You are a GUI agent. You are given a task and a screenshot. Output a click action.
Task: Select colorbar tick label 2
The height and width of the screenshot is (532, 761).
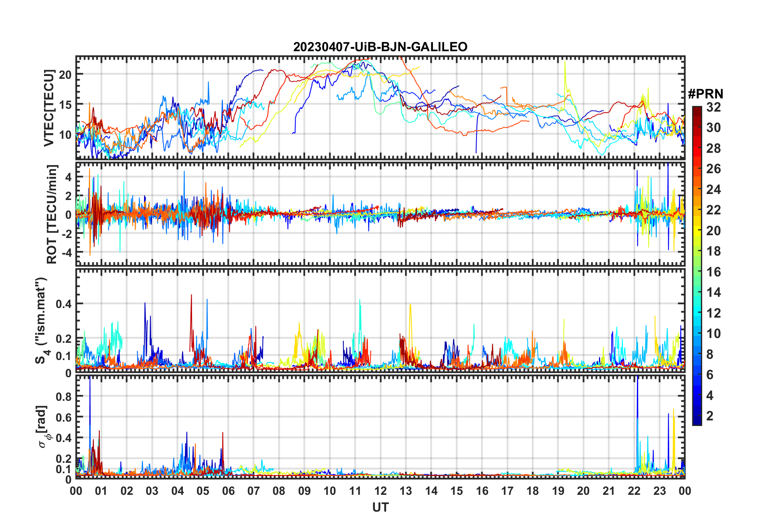[x=710, y=416]
